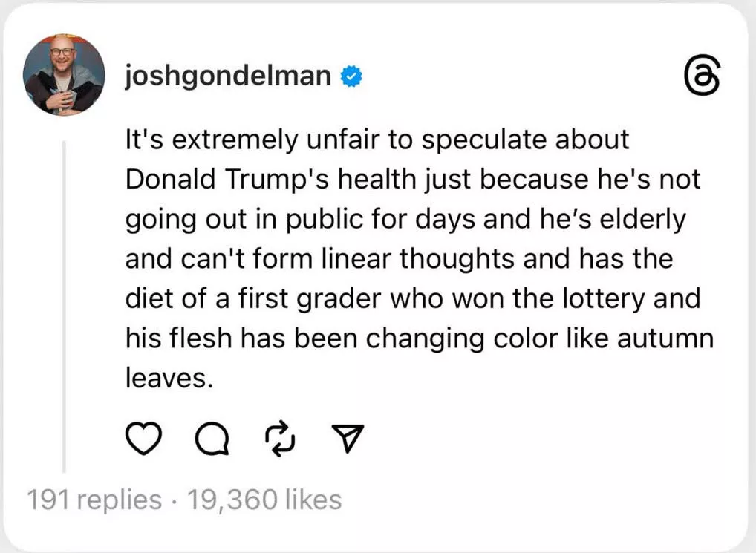Click the word "speculate" in the first line

(484, 140)
